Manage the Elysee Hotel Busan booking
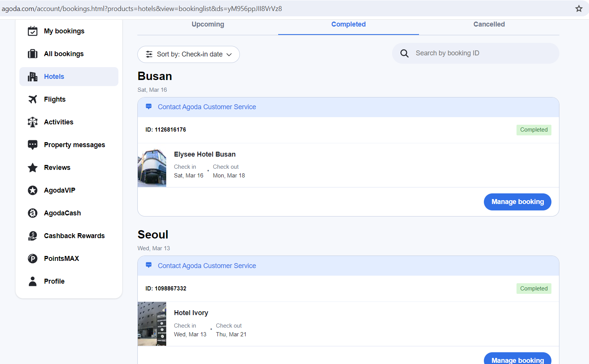The width and height of the screenshot is (589, 364). tap(517, 202)
